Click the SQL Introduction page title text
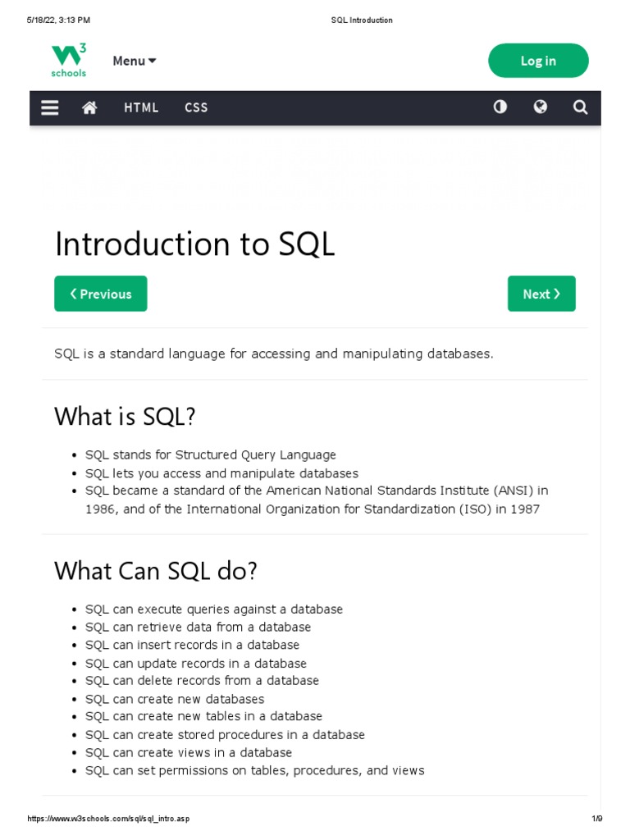Image resolution: width=630 pixels, height=840 pixels. coord(362,21)
